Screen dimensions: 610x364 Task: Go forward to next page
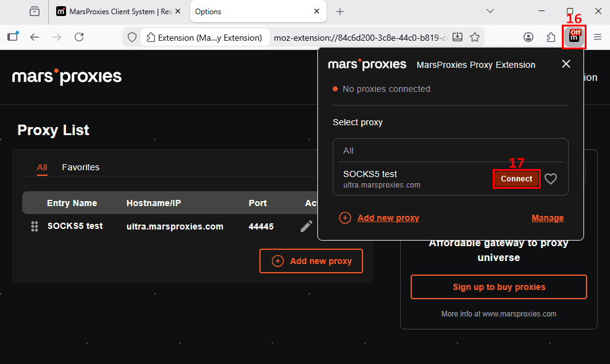tap(57, 38)
